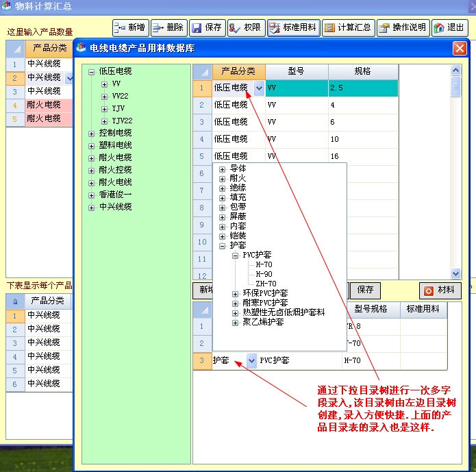This screenshot has width=476, height=472.
Task: Close the 电线电缆产品用料数据库 dialog
Action: coord(460,48)
